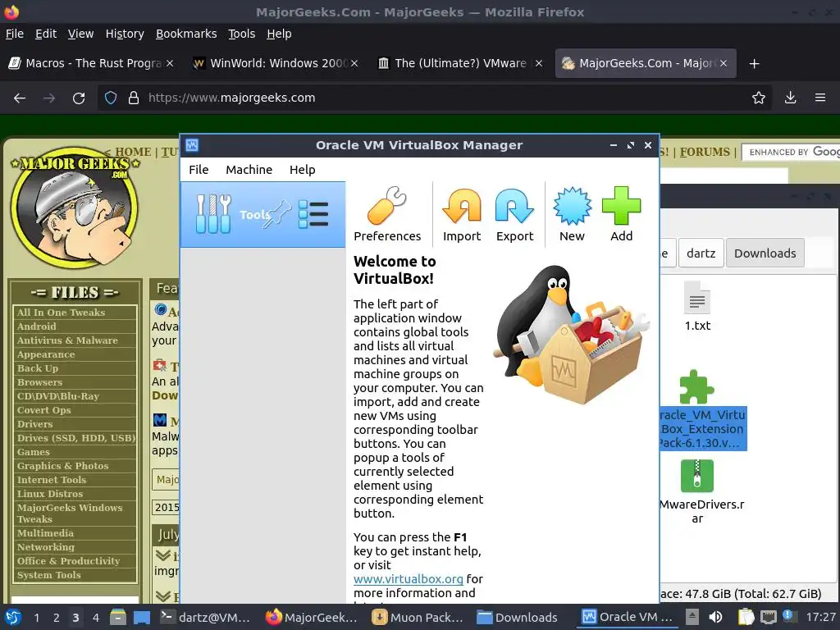Screen dimensions: 840x630
Task: Reload the MajorGeeks page
Action: coord(79,98)
